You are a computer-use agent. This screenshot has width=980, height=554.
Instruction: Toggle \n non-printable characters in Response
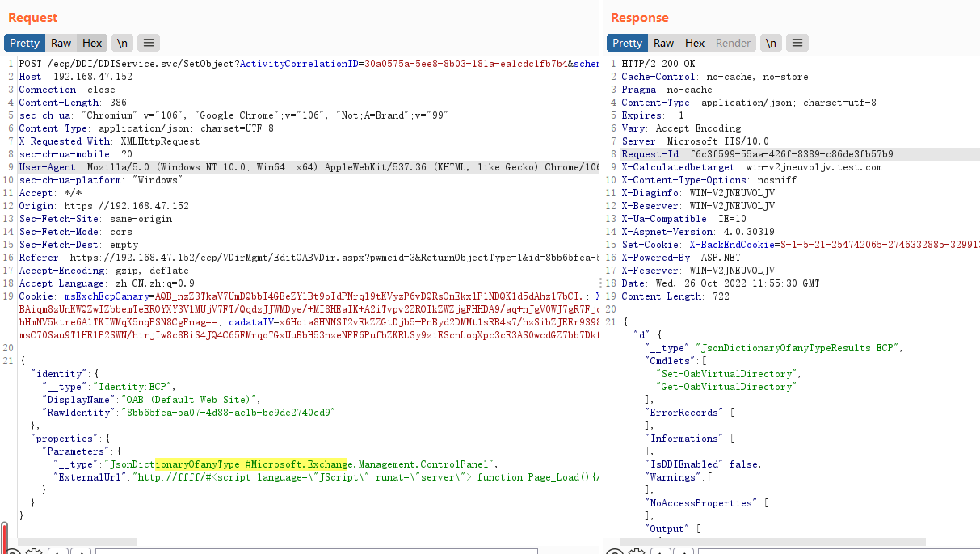(x=772, y=43)
